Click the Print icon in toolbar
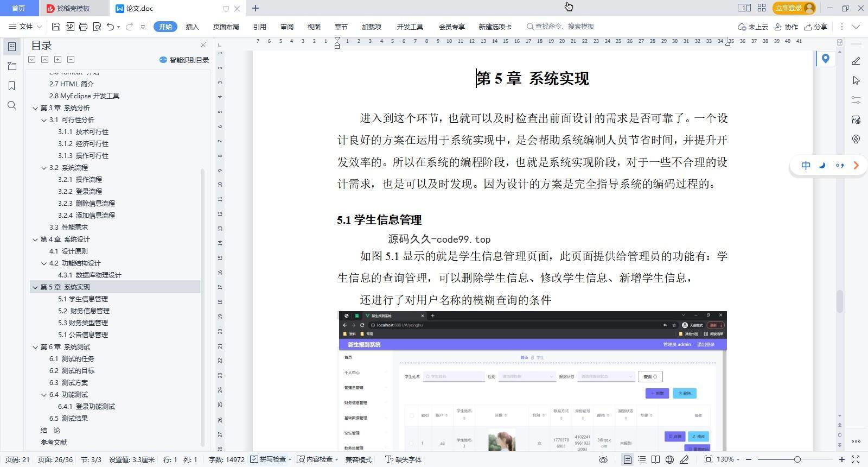The width and height of the screenshot is (868, 467). [83, 27]
